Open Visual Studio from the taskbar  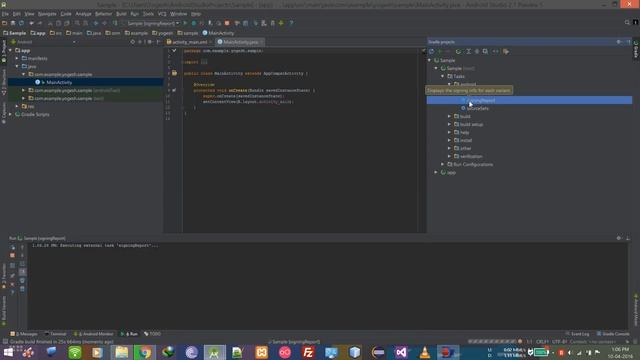(401, 352)
